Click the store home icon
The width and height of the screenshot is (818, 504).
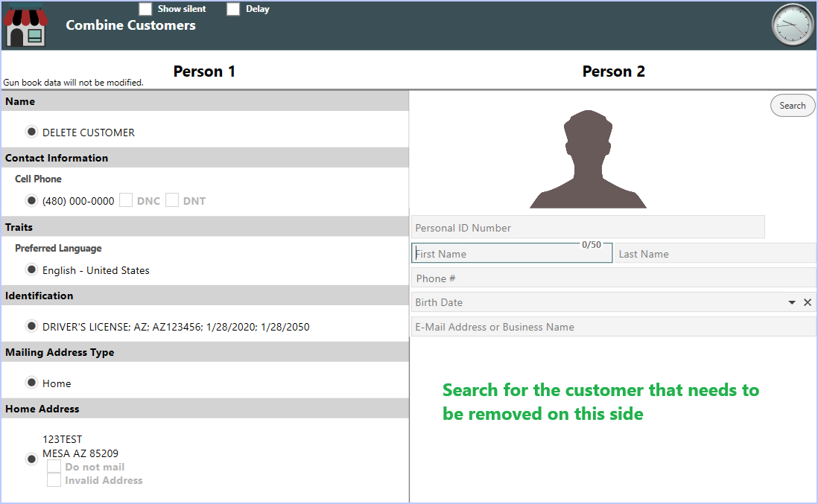[25, 26]
